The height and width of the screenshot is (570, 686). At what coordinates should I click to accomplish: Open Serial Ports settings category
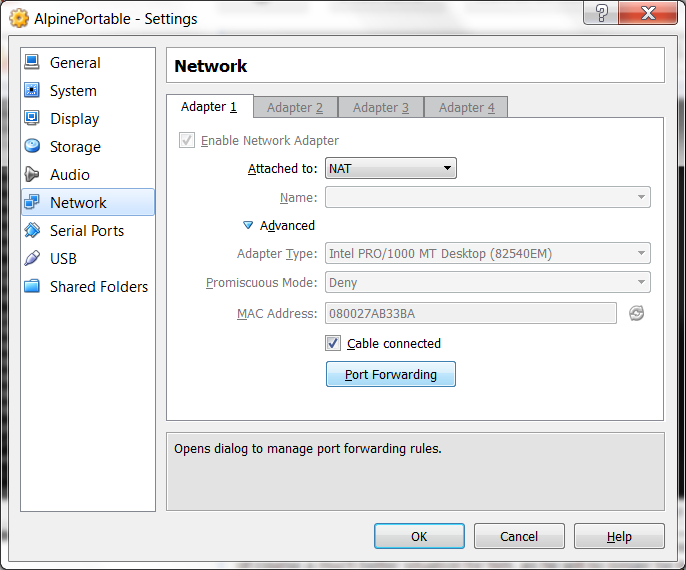tap(88, 231)
